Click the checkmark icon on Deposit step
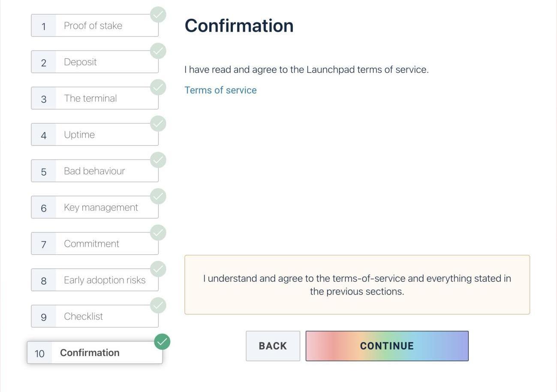The height and width of the screenshot is (392, 557). [158, 51]
